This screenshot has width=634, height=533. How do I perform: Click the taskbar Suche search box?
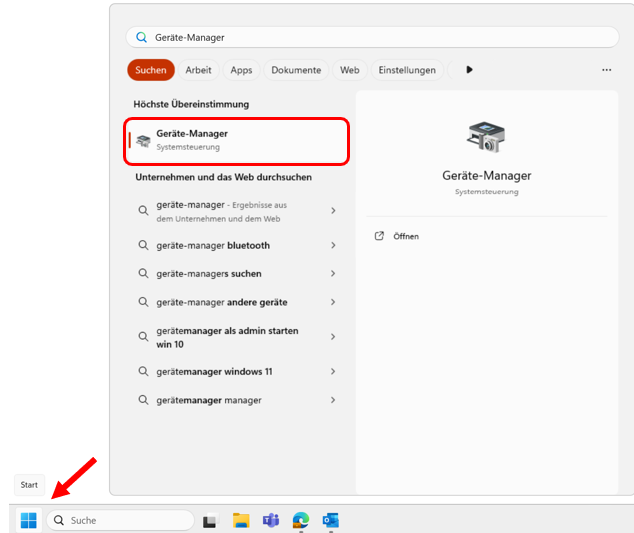[120, 520]
